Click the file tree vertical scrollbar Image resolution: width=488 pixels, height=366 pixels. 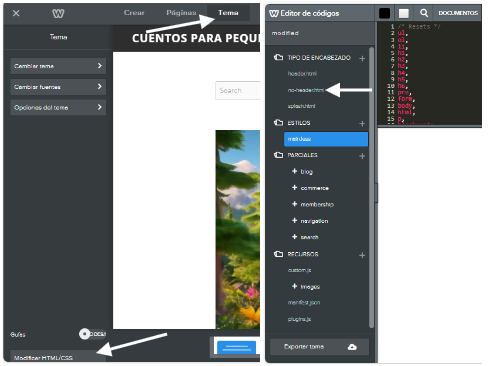tap(371, 187)
